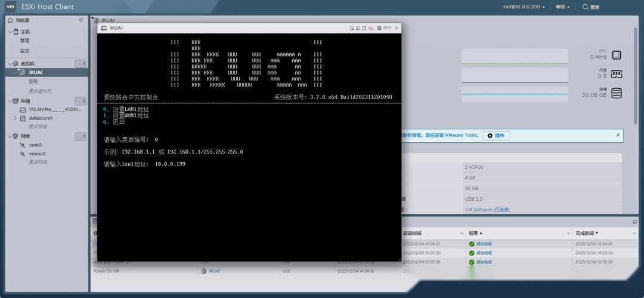Click second console window size icon
Screen dimensions: 644x298
point(358,29)
